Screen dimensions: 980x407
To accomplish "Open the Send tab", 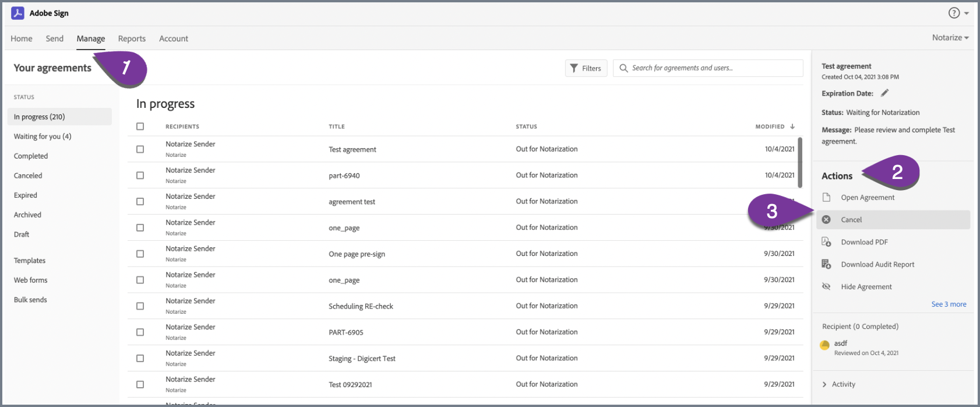I will click(55, 38).
